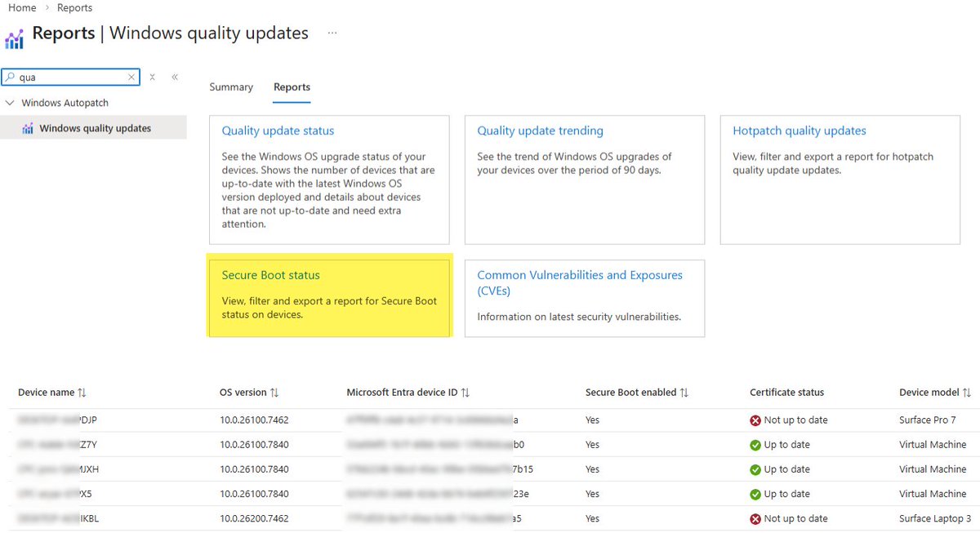The image size is (980, 533).
Task: Sort by Device name column arrows
Action: tap(82, 393)
